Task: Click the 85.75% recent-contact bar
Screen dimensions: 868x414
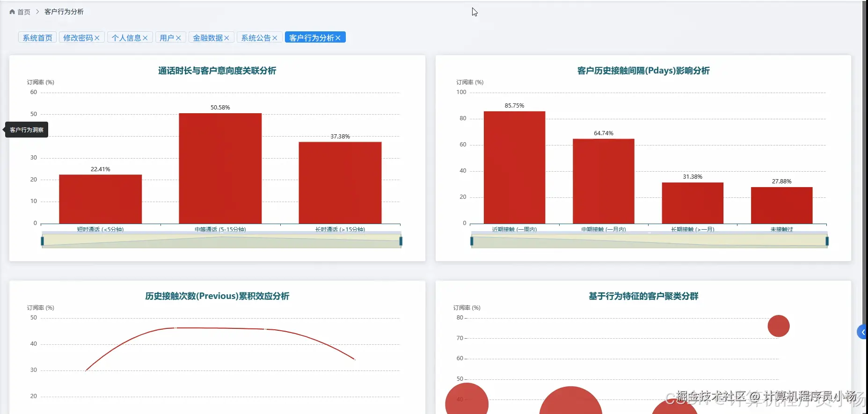Action: 515,167
